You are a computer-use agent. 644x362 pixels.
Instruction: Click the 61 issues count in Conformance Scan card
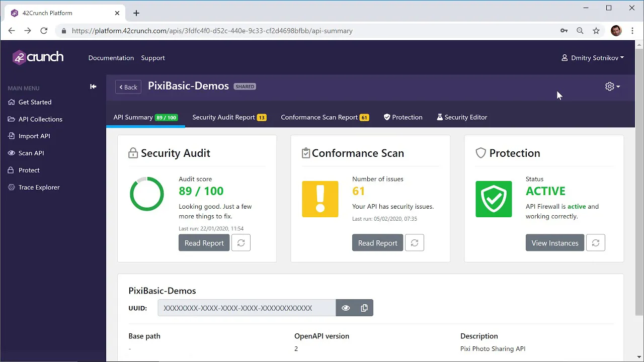pyautogui.click(x=359, y=191)
